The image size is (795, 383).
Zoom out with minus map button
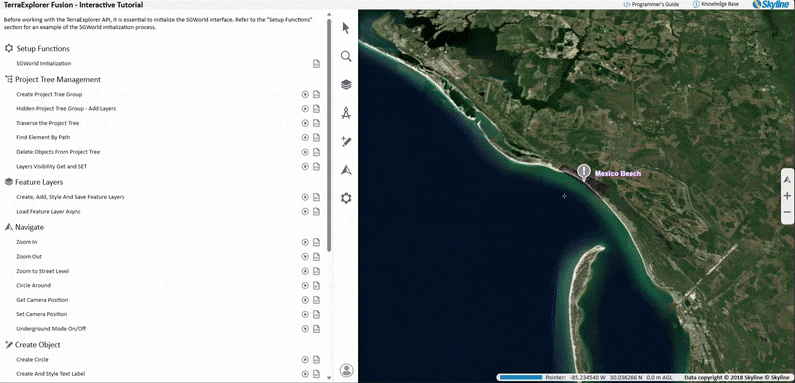click(787, 212)
